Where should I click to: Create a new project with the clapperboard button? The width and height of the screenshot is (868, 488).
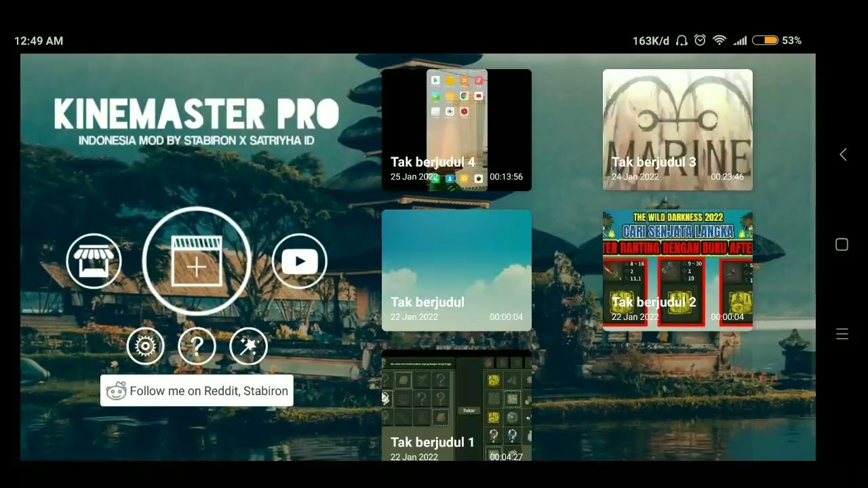(197, 262)
